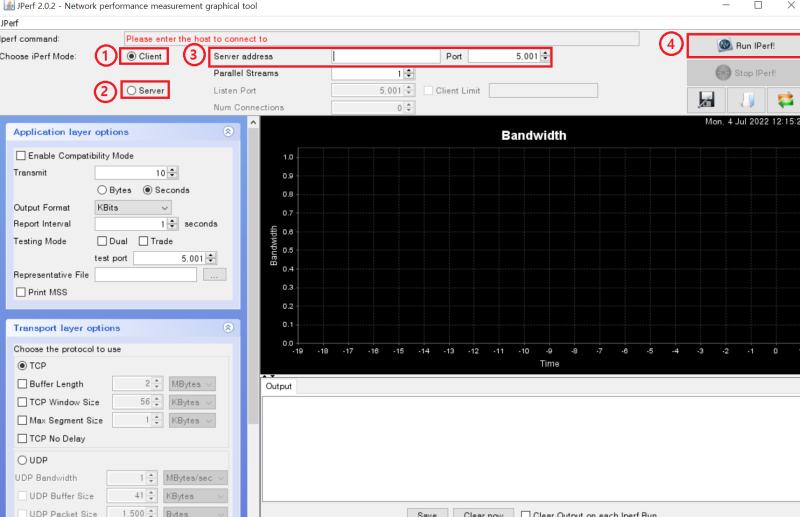Click the Iperf command text field

(382, 39)
